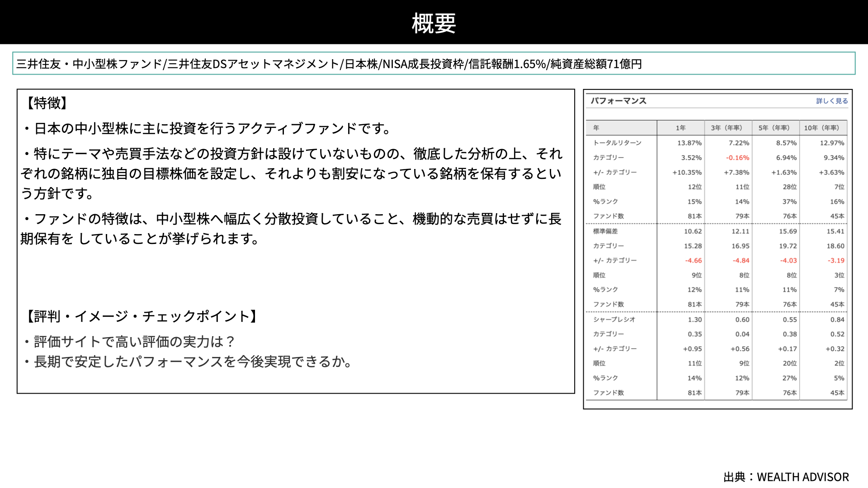Select the 9.34% category return cell
This screenshot has height=488, width=868.
tap(834, 158)
